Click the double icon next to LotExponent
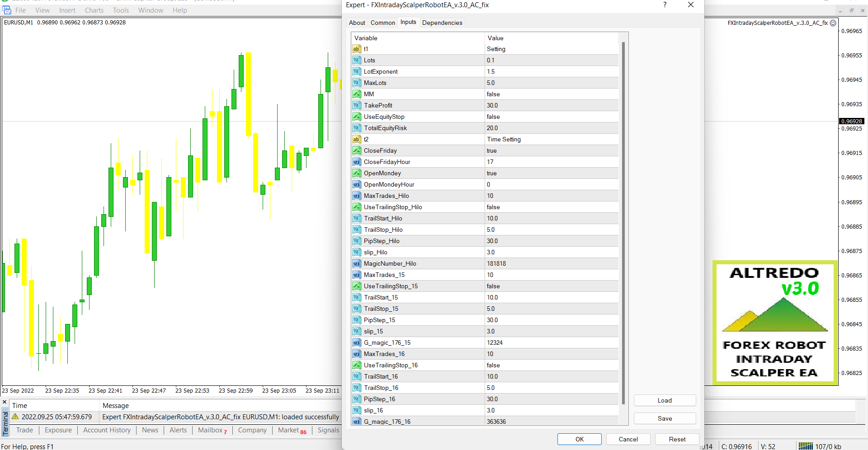This screenshot has width=868, height=450. click(x=356, y=71)
